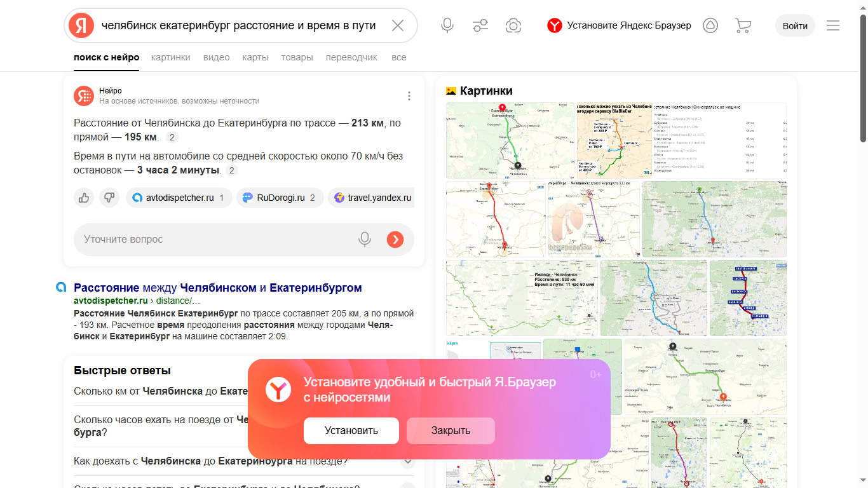This screenshot has width=868, height=488.
Task: Click the Войти button
Action: [795, 25]
